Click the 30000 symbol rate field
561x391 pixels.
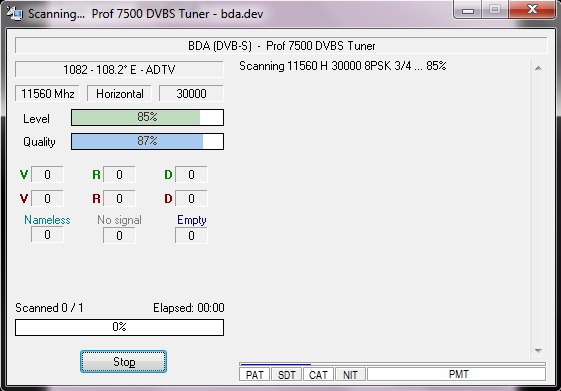point(191,94)
